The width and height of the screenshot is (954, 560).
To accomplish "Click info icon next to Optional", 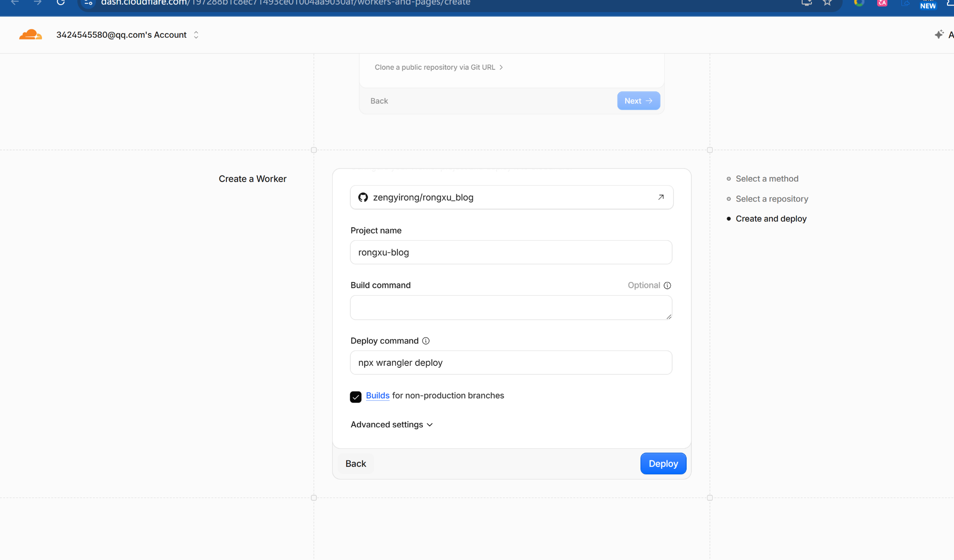I will tap(667, 285).
